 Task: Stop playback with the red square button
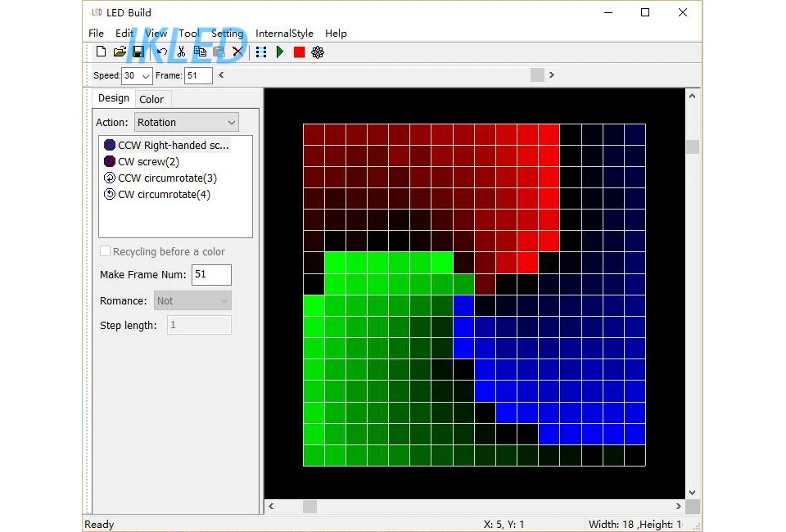(x=300, y=52)
